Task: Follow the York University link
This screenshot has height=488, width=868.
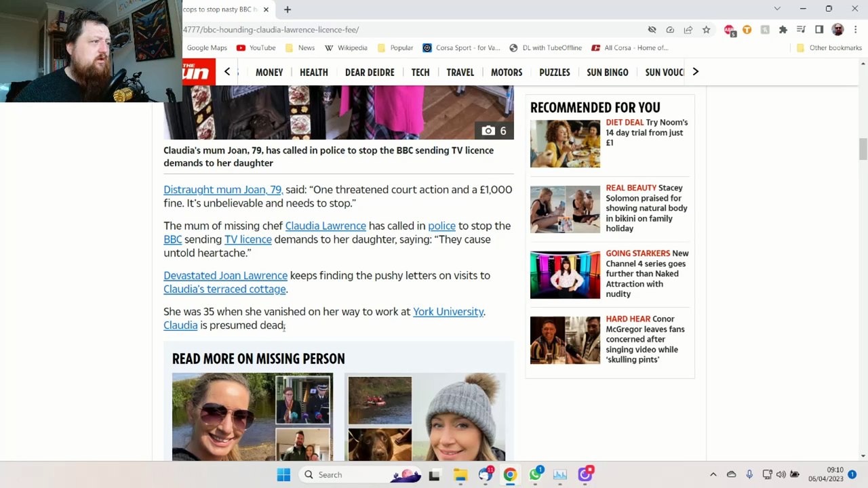Action: [448, 312]
